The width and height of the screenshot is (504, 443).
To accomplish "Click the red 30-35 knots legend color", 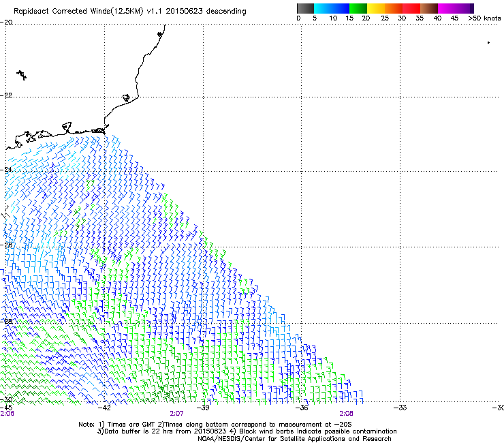I will pyautogui.click(x=411, y=8).
